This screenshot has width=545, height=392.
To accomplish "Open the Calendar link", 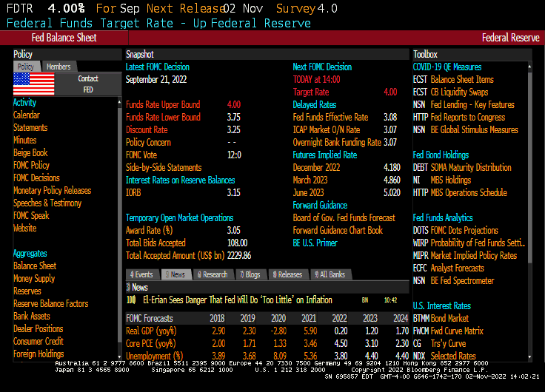I will click(x=27, y=115).
